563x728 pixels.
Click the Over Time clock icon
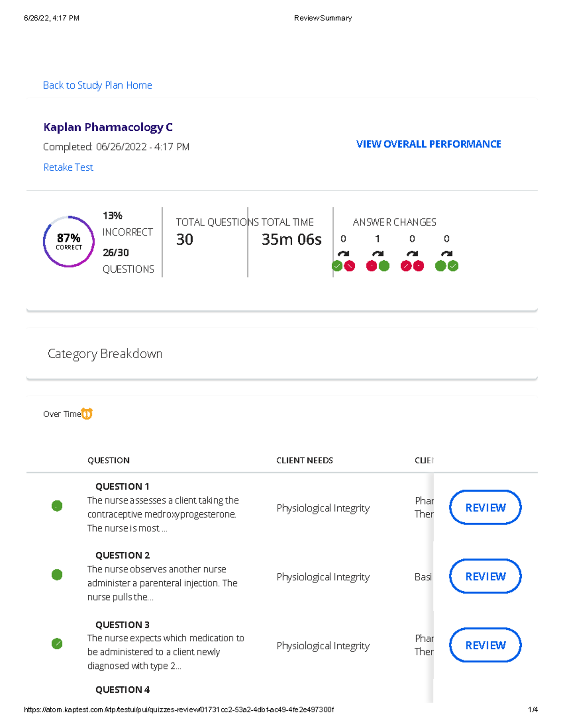[87, 413]
